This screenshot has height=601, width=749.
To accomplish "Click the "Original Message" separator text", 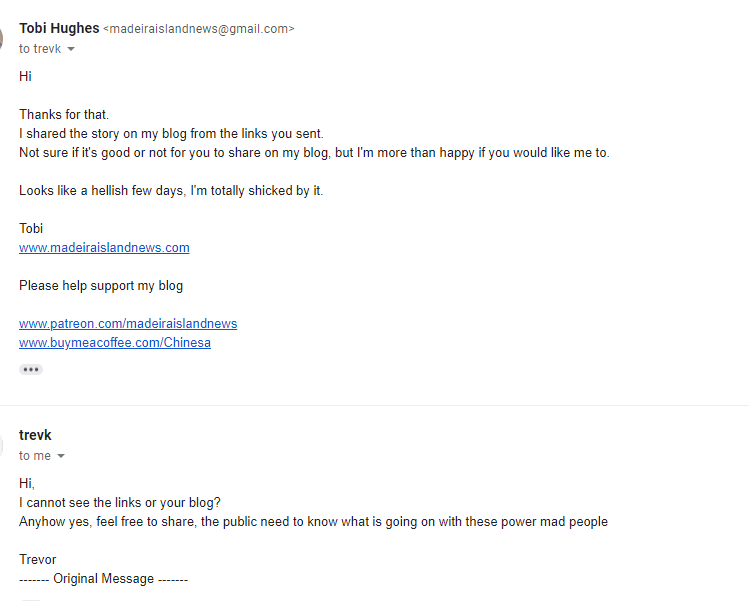I will [x=103, y=579].
